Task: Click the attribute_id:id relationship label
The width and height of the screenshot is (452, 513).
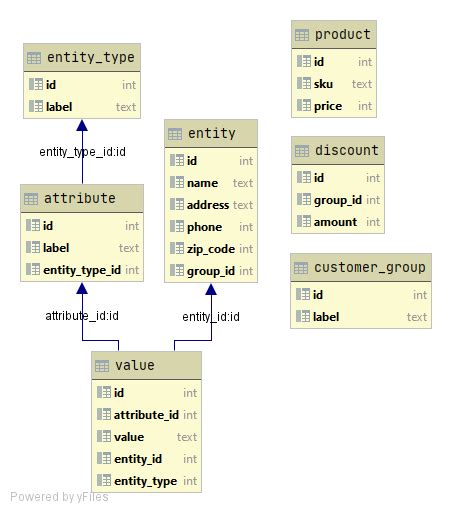Action: point(82,316)
